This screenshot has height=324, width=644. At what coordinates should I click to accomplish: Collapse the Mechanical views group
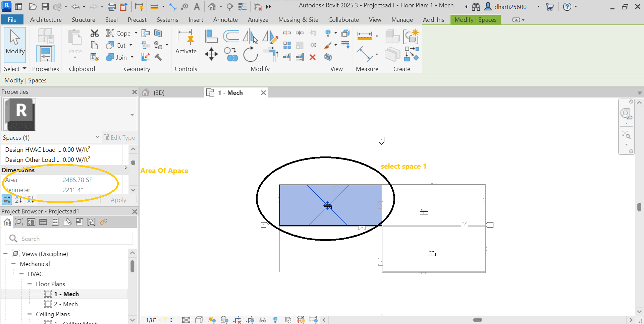point(13,264)
